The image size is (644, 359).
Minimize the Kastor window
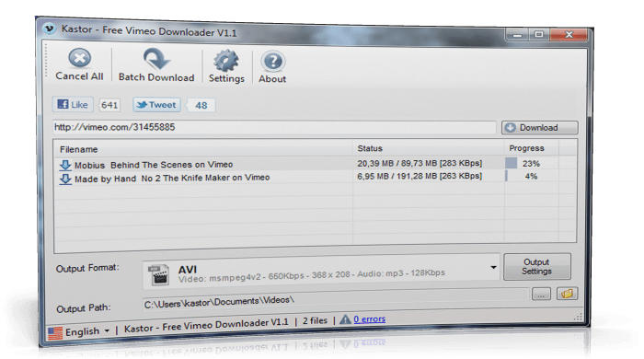pos(518,35)
